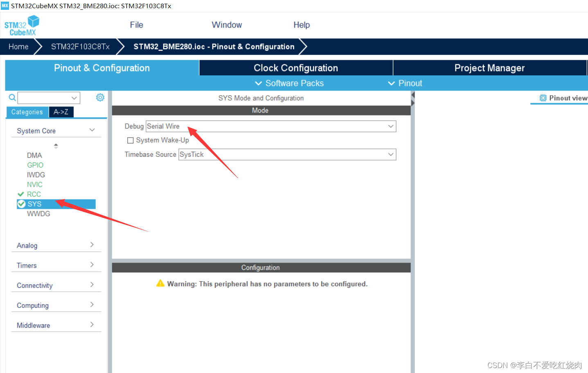Open the Window menu

pyautogui.click(x=227, y=25)
